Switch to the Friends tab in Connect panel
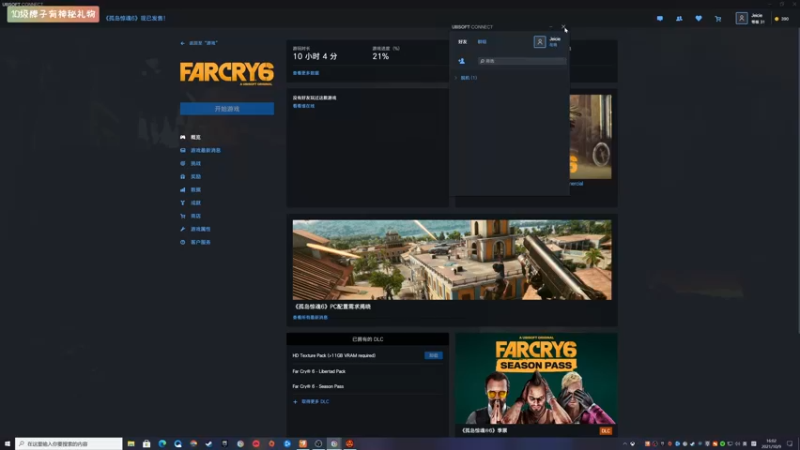This screenshot has width=800, height=450. (x=462, y=42)
